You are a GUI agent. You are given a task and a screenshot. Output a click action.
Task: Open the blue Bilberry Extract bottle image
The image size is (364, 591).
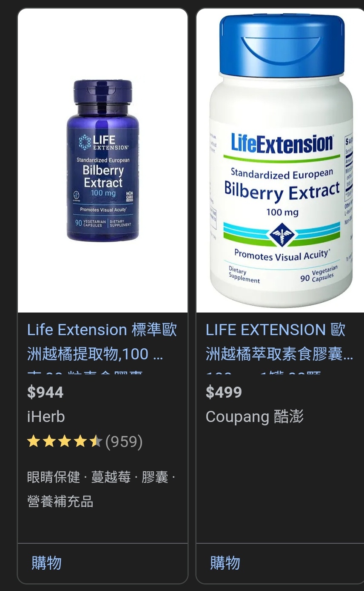click(102, 161)
